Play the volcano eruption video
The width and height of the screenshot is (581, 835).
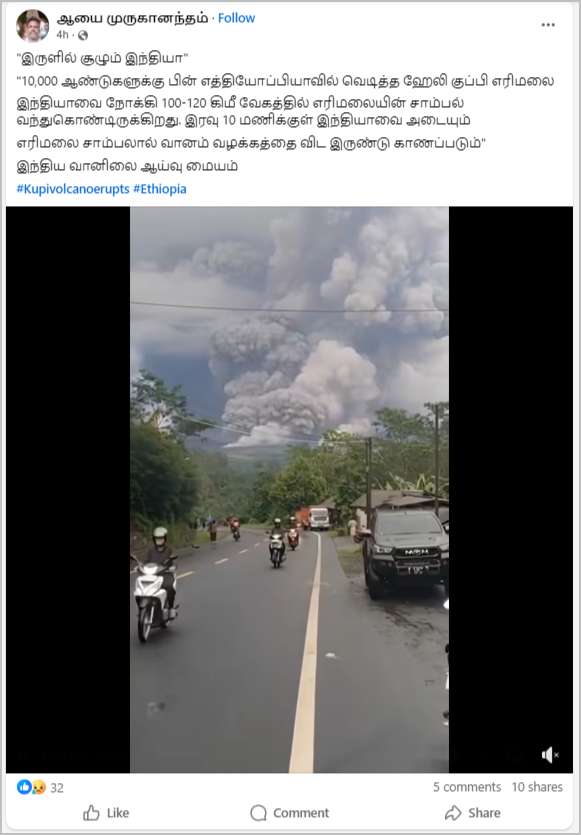(x=289, y=489)
